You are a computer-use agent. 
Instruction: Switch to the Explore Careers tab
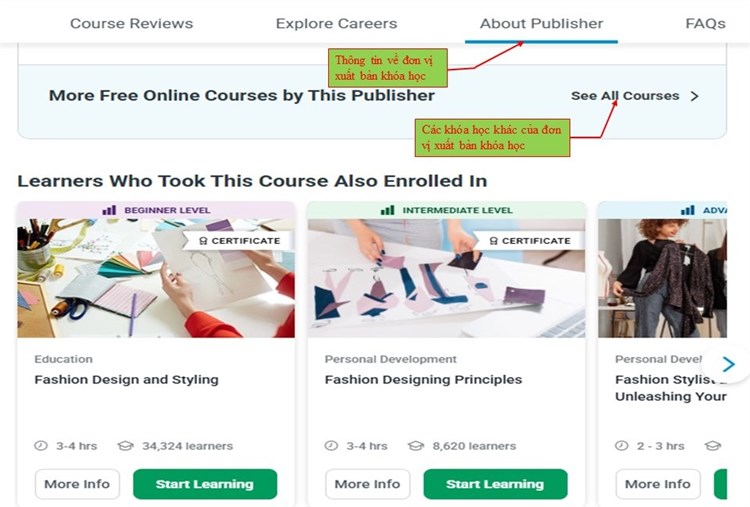coord(336,23)
